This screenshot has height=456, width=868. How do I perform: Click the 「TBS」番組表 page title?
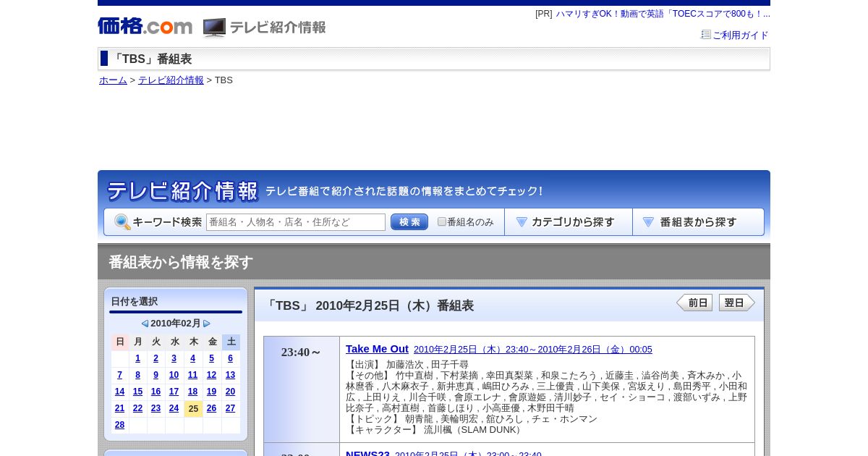point(151,59)
